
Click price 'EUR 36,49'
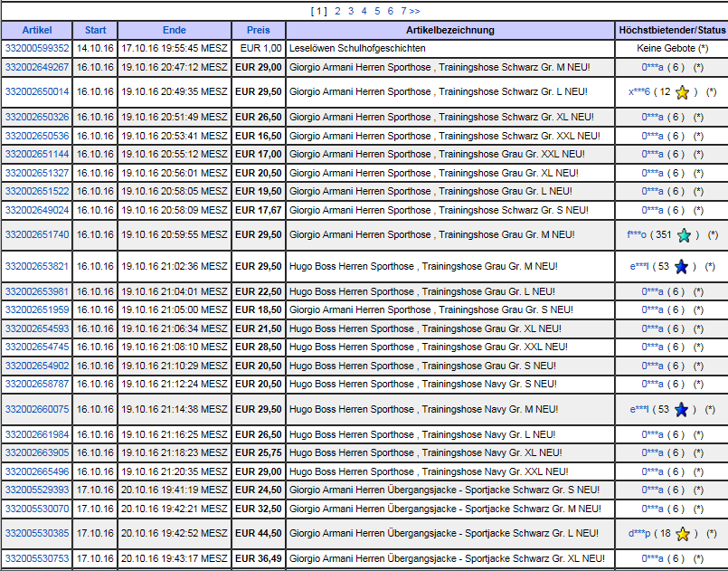point(258,558)
